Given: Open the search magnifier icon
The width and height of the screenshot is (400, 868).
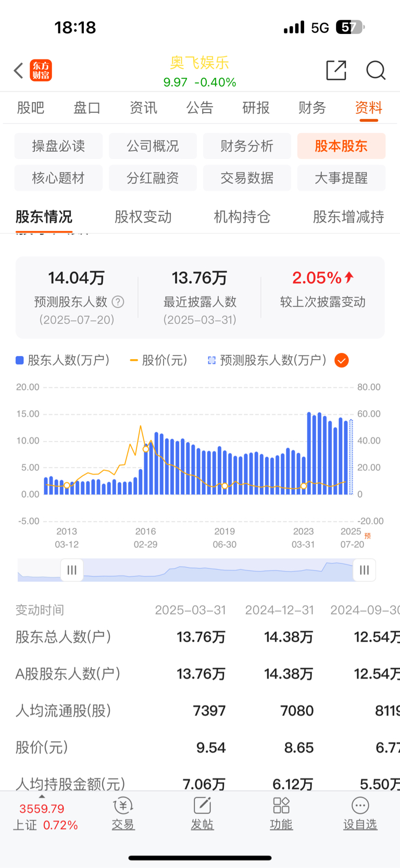Looking at the screenshot, I should coord(376,70).
